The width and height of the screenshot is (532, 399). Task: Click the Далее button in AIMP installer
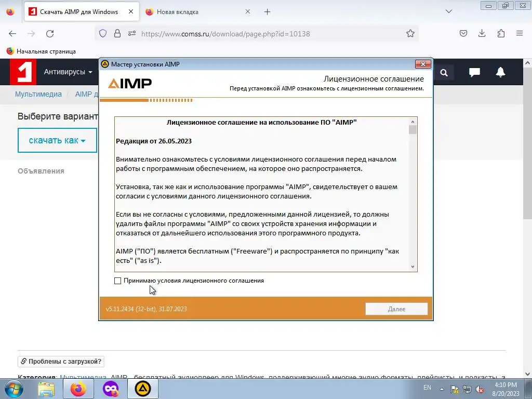(x=396, y=309)
